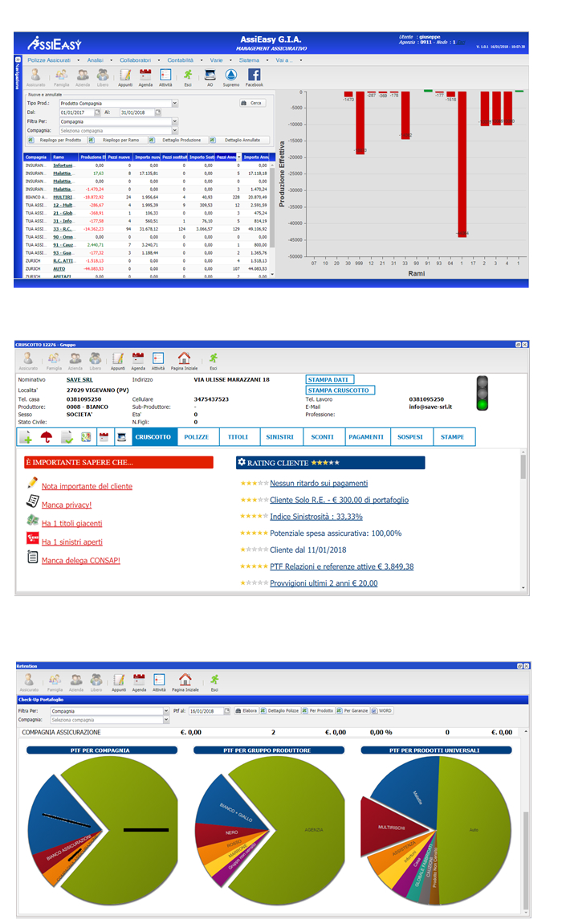Open calendar picker for the Dal date

[98, 112]
